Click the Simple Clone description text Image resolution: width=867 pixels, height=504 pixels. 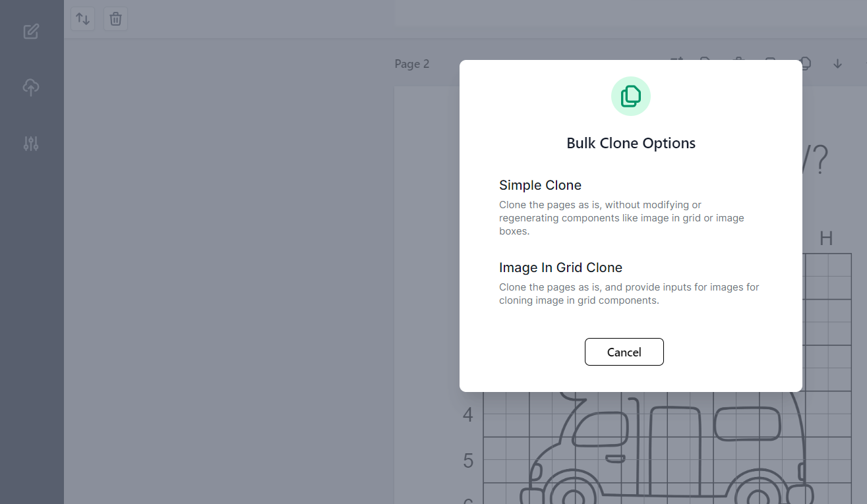coord(621,218)
